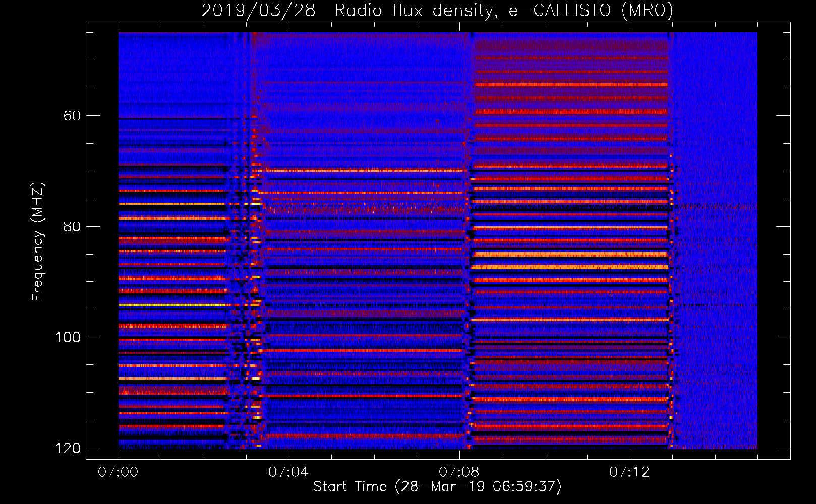Image resolution: width=816 pixels, height=504 pixels.
Task: Click the '07:12' time tick label
Action: point(629,472)
